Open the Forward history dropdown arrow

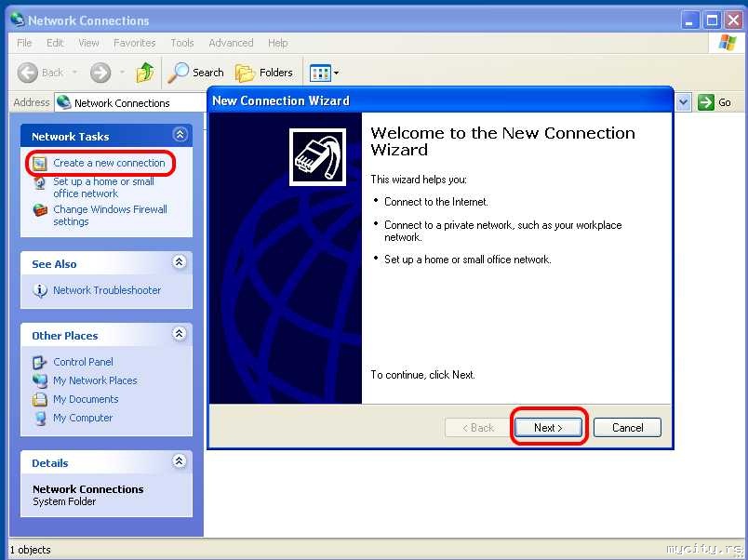[x=122, y=73]
